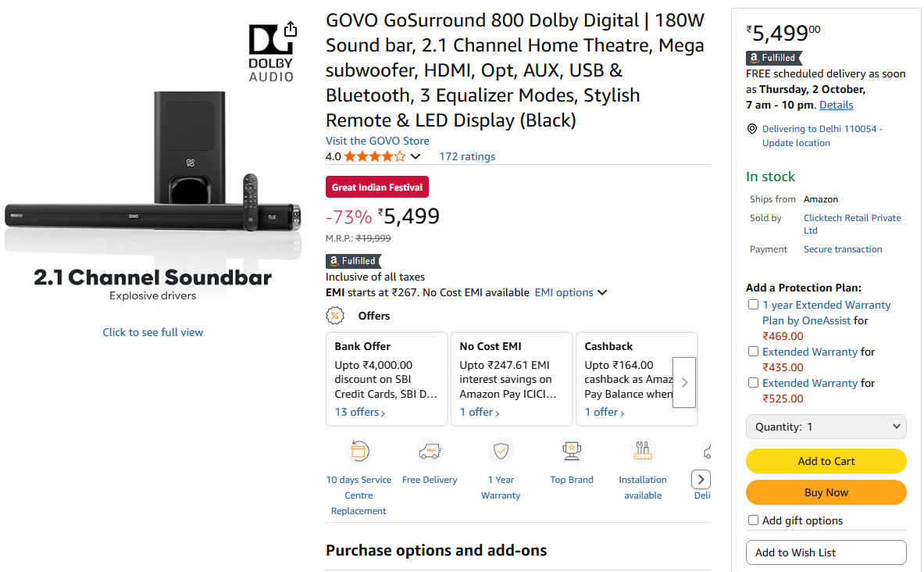Enable the OneAssist 1 year warranty checkbox
This screenshot has height=572, width=924.
(x=753, y=305)
